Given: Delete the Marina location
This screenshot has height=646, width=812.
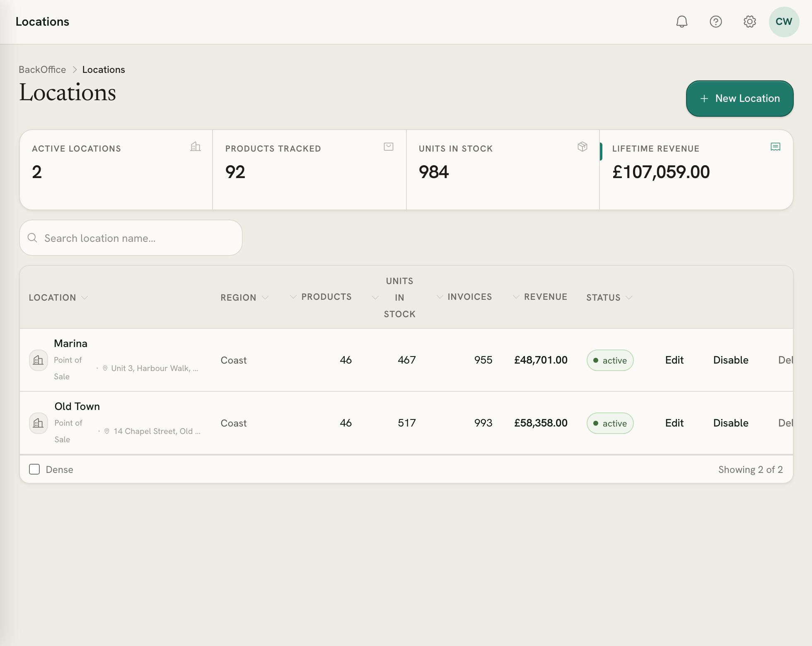Looking at the screenshot, I should click(x=785, y=360).
